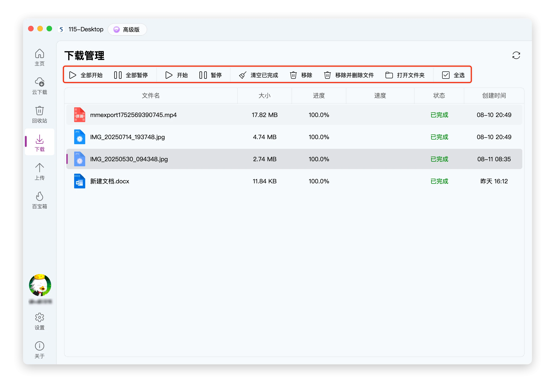Click 全部开始 to start all downloads

(86, 75)
